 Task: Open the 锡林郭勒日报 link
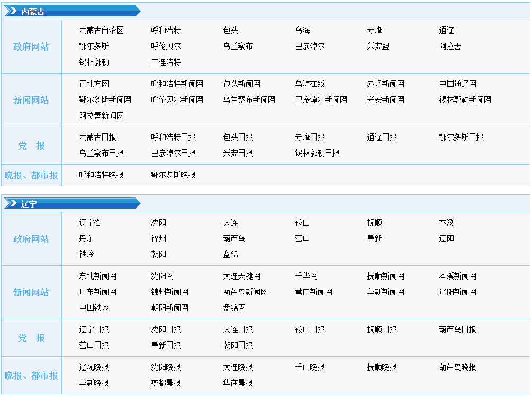coord(317,154)
